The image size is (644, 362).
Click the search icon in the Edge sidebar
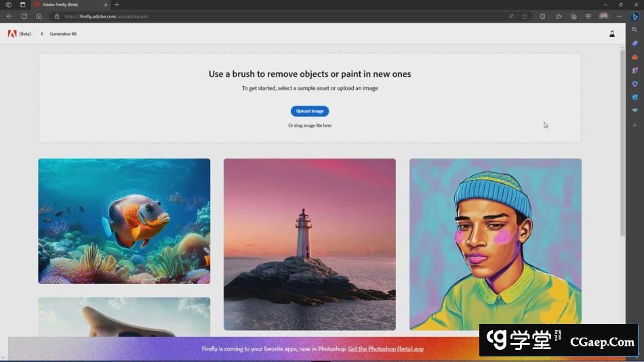635,31
